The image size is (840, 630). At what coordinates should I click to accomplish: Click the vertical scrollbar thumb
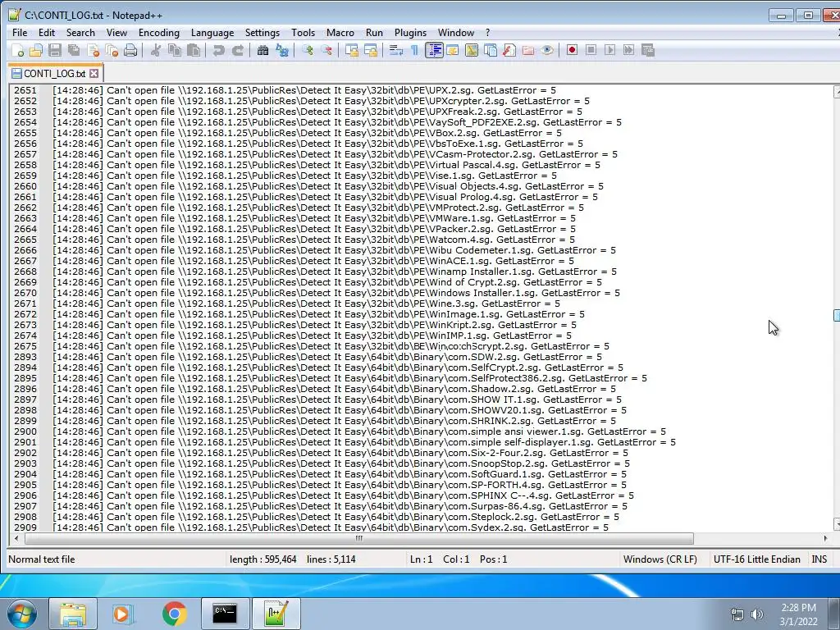point(836,315)
